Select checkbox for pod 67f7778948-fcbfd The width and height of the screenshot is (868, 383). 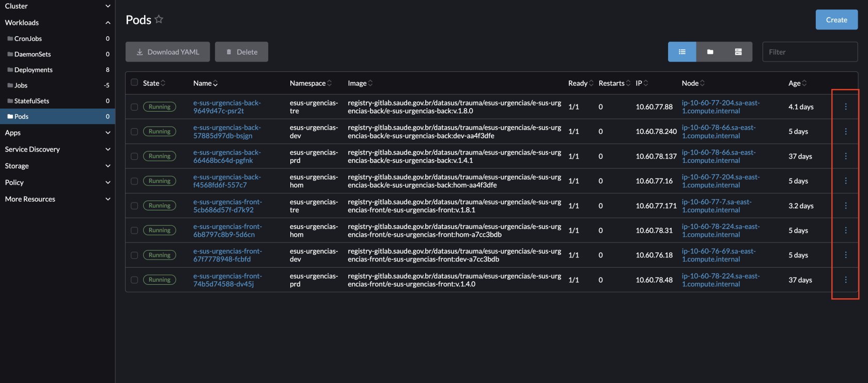134,255
